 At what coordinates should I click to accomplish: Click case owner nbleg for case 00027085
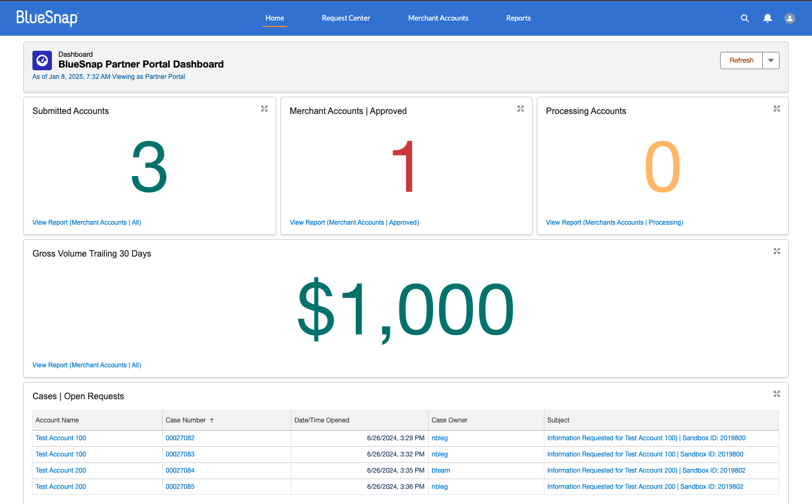(440, 487)
